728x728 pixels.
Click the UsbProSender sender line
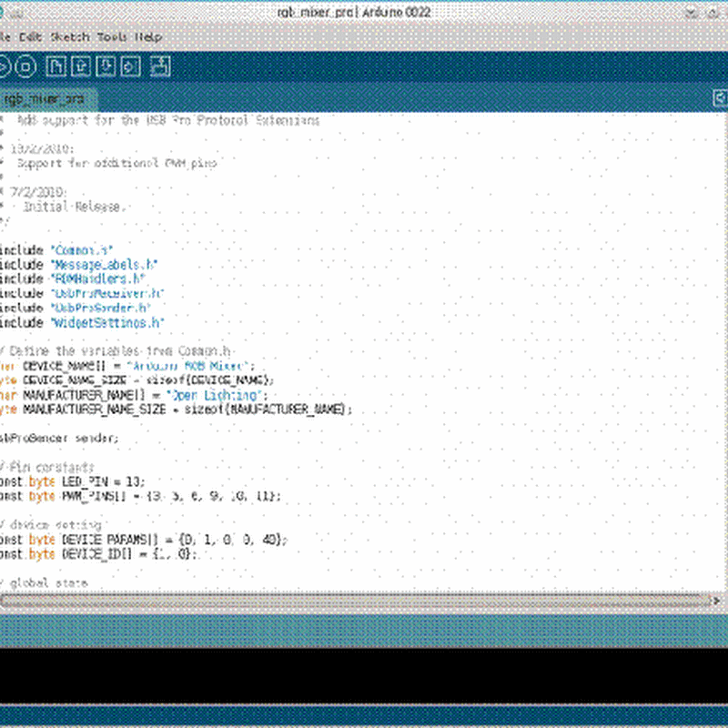59,439
